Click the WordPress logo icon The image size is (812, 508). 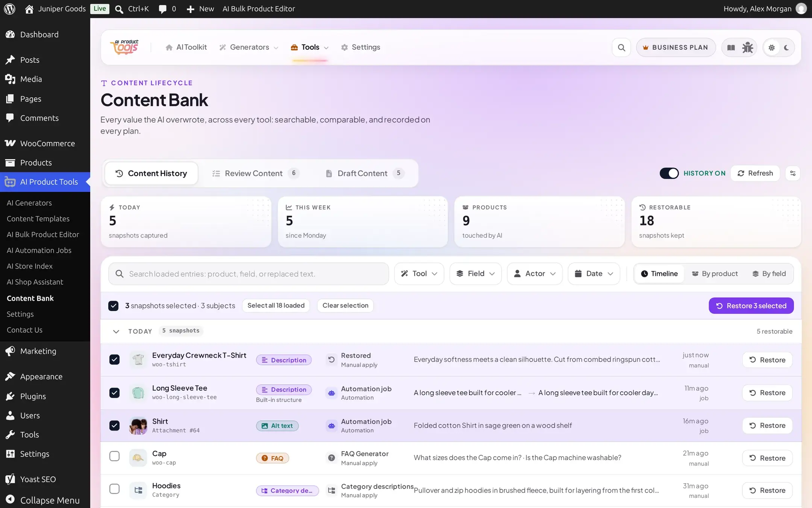9,9
